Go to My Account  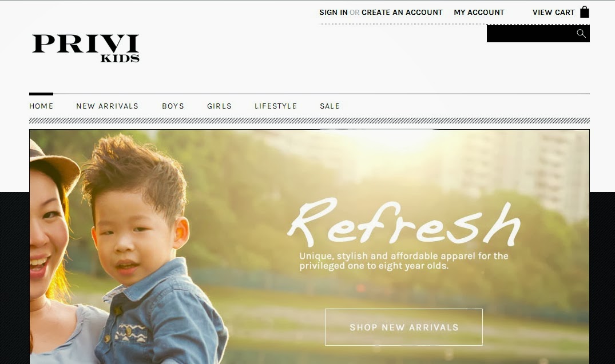[479, 13]
